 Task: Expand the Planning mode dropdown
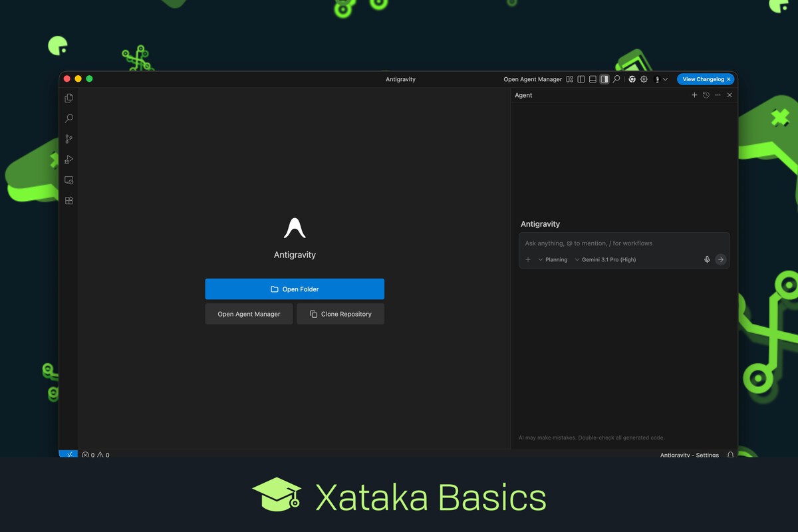click(x=553, y=259)
